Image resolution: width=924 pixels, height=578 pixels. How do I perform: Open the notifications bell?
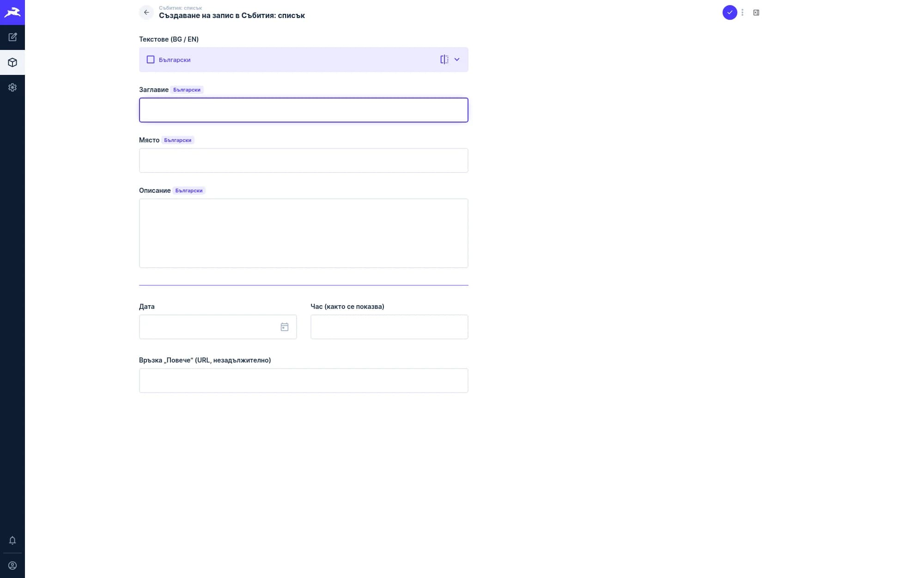pyautogui.click(x=12, y=540)
